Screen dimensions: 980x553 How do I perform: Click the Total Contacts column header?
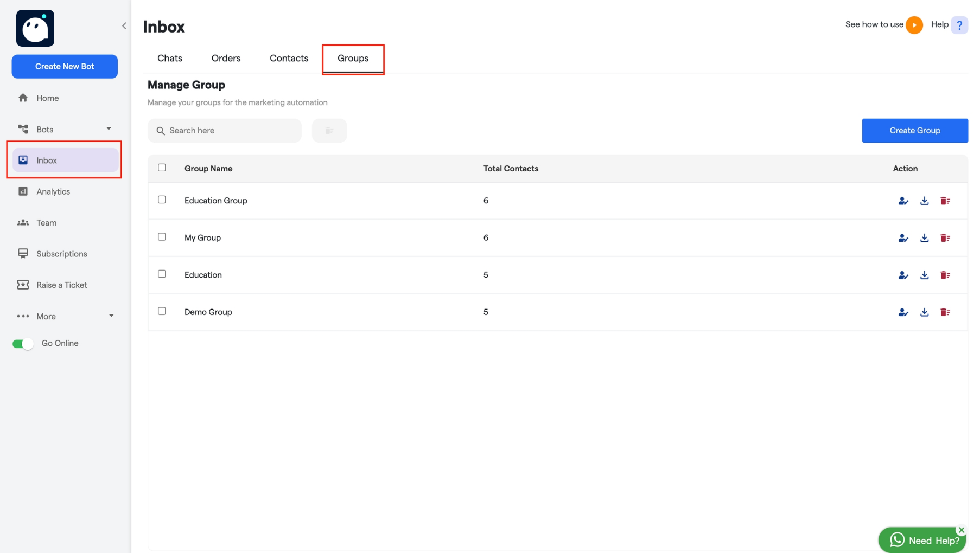tap(511, 169)
